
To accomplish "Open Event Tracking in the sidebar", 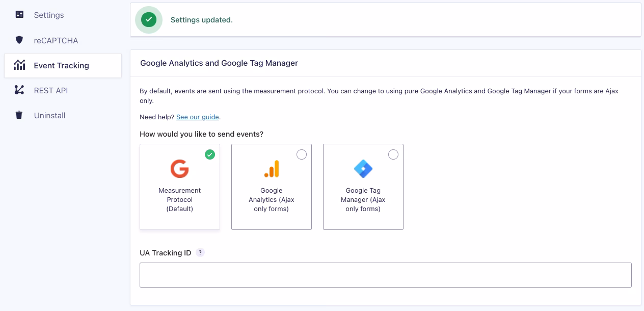I will point(63,65).
